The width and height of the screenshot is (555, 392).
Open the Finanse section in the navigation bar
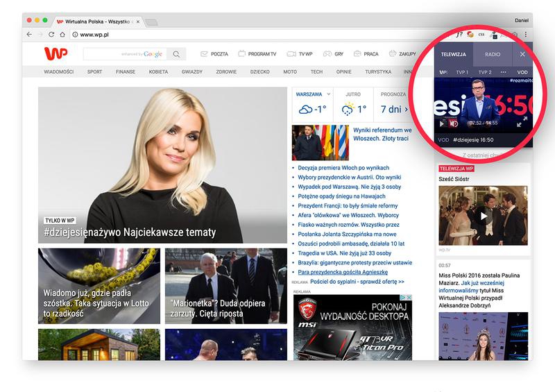(126, 71)
